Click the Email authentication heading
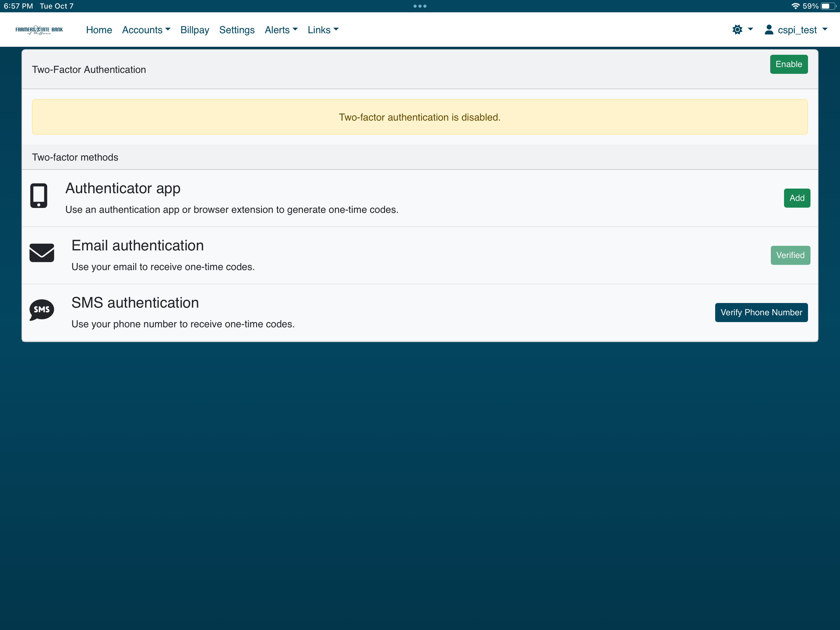Image resolution: width=840 pixels, height=630 pixels. click(137, 245)
